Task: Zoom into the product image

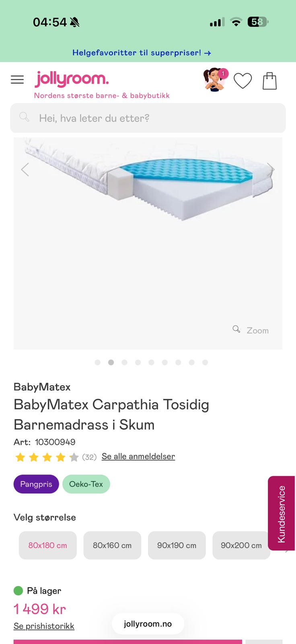Action: pos(251,330)
